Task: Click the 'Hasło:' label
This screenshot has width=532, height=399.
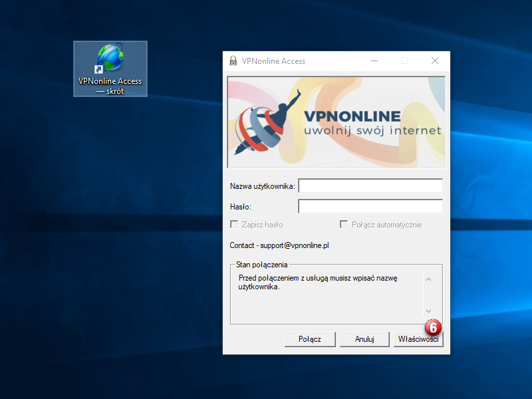Action: point(241,207)
